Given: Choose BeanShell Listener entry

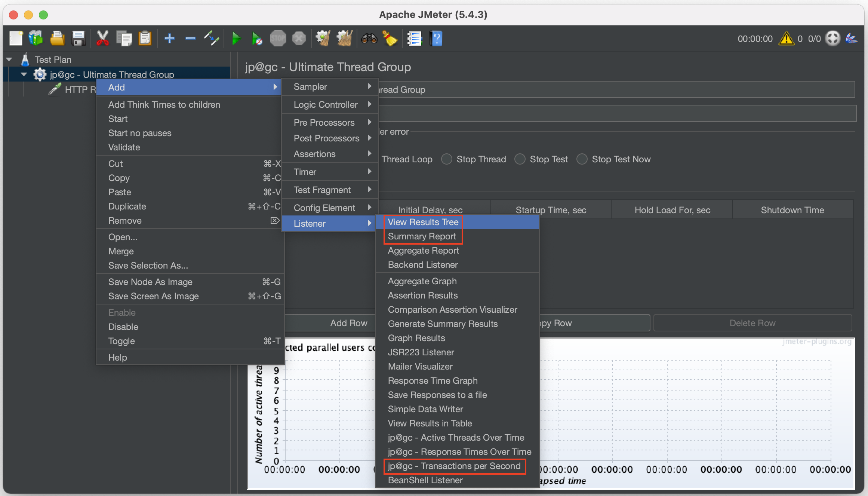Looking at the screenshot, I should pos(458,480).
